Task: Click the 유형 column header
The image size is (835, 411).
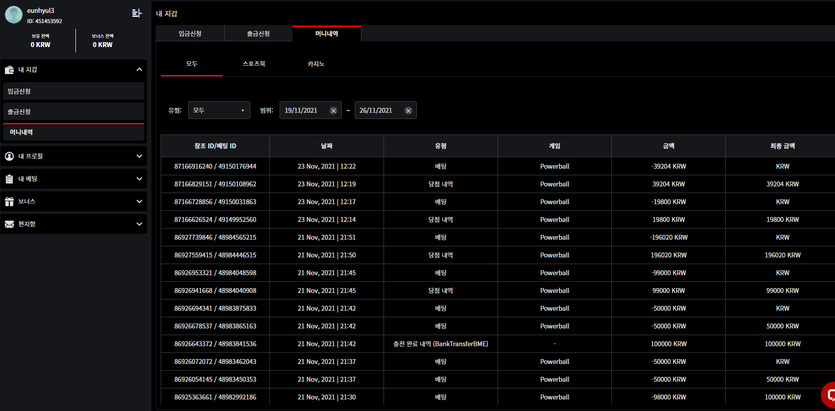Action: point(440,145)
